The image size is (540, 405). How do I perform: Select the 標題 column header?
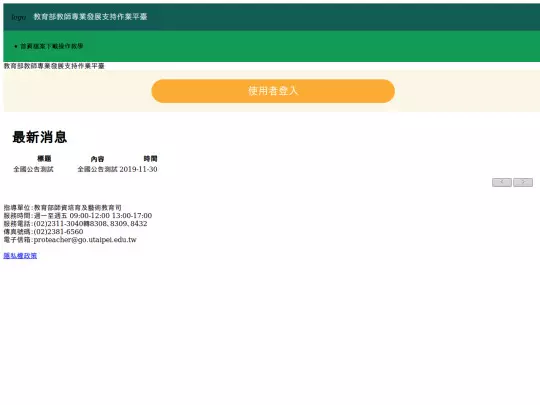pyautogui.click(x=44, y=159)
